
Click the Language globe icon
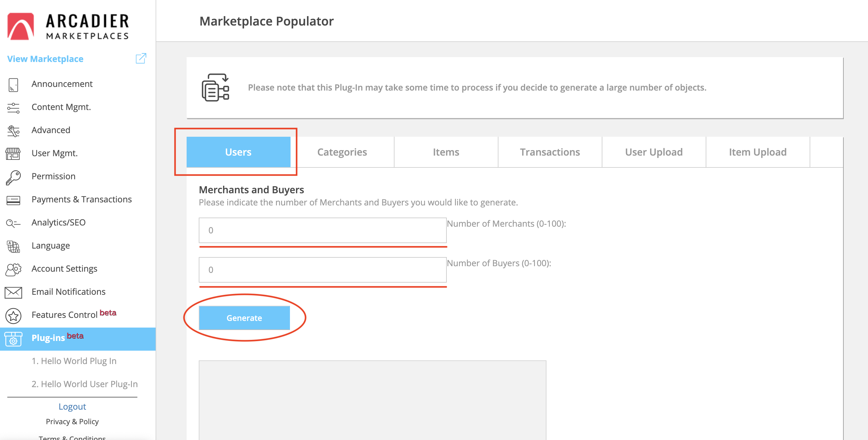[x=13, y=246]
